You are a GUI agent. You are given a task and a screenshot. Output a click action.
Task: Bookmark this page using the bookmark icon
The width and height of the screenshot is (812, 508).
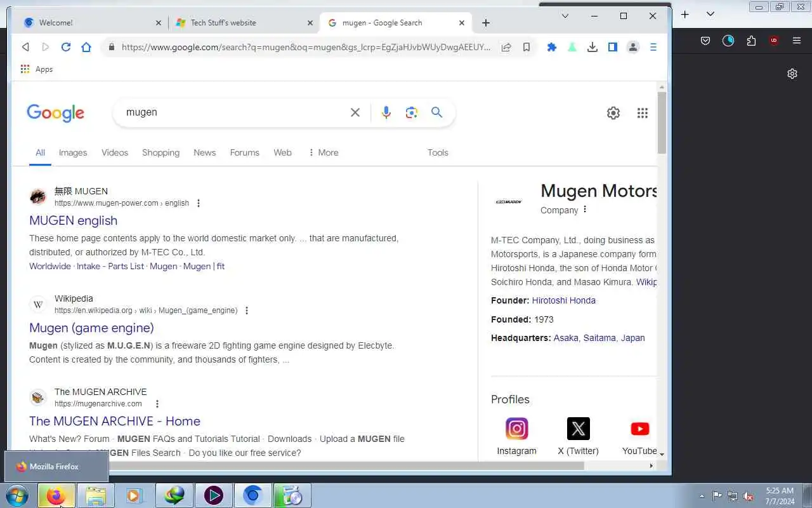(x=527, y=47)
